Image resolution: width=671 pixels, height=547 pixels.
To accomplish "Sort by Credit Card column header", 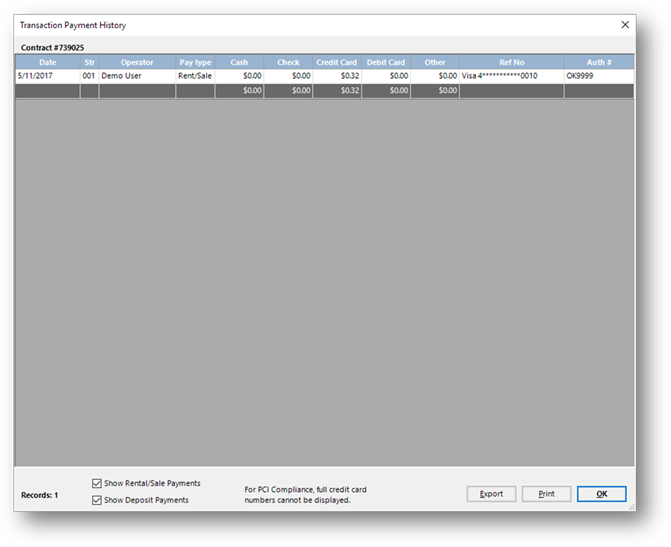I will coord(336,62).
